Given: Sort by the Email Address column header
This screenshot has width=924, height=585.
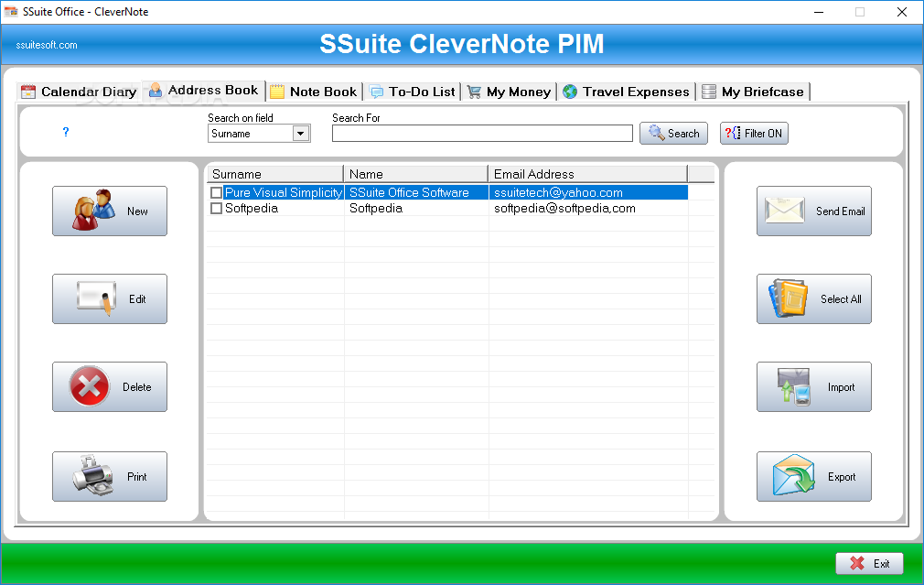Looking at the screenshot, I should click(x=587, y=174).
